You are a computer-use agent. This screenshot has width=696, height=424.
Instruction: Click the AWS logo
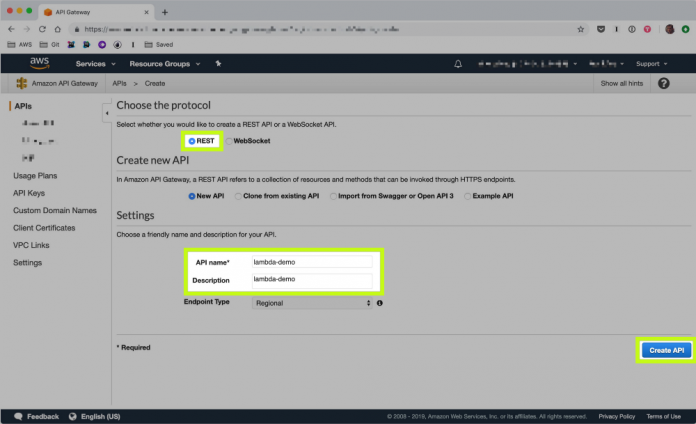[x=40, y=63]
